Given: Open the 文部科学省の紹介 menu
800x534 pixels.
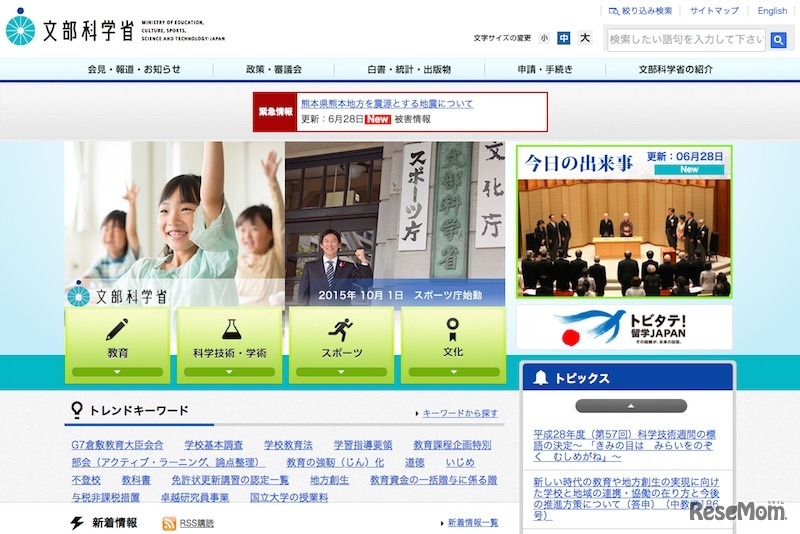Looking at the screenshot, I should coord(676,69).
